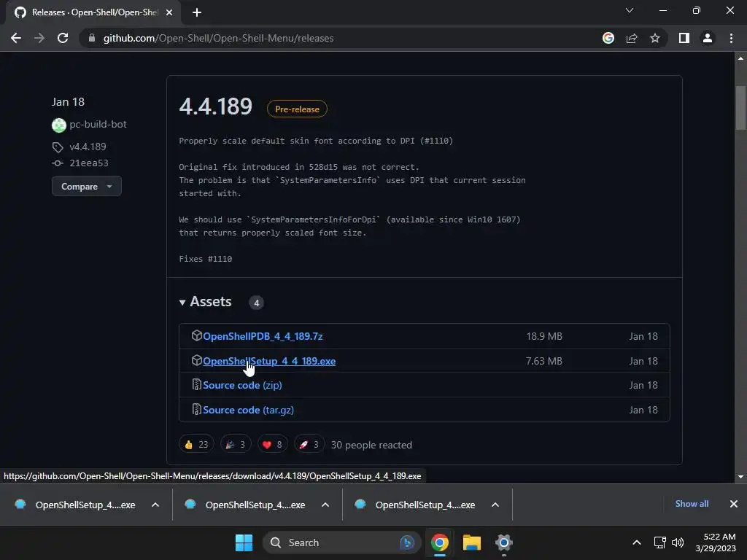Image resolution: width=747 pixels, height=560 pixels.
Task: Click scrollbar up arrow
Action: pos(740,58)
